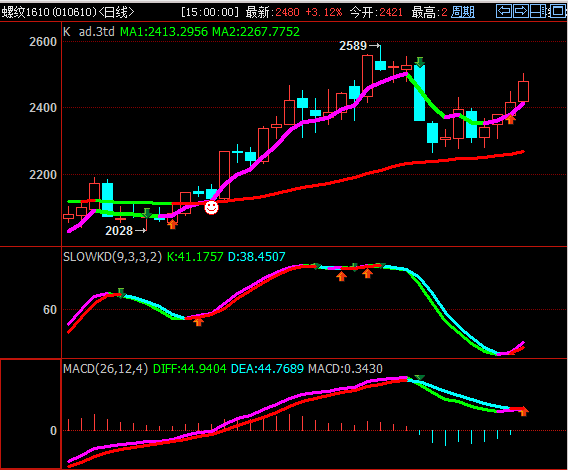Click the SLOWKD(9,3,3,2) indicator label
568x470 pixels.
(112, 257)
